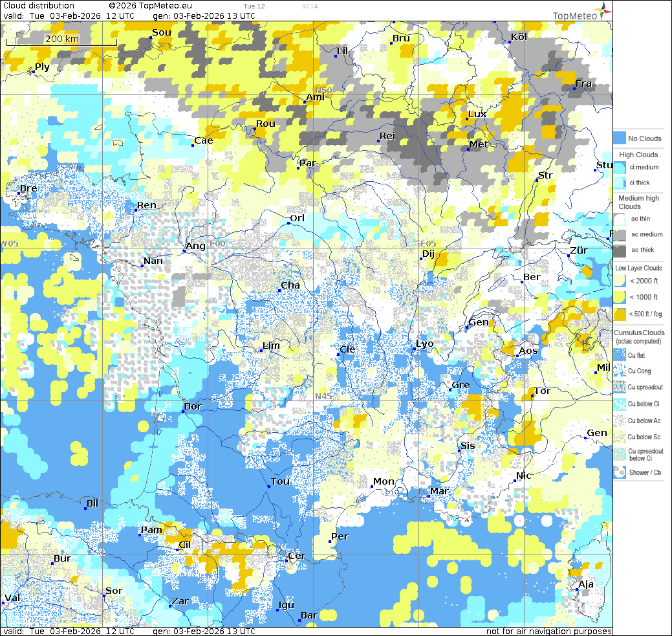The image size is (672, 636).
Task: Click the Cu below Ac legend icon
Action: (x=620, y=421)
